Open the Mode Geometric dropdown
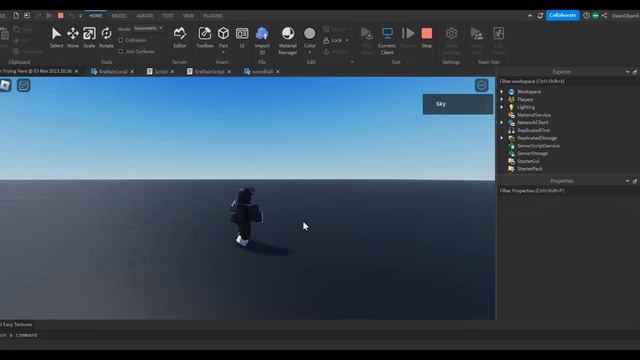 [x=148, y=28]
